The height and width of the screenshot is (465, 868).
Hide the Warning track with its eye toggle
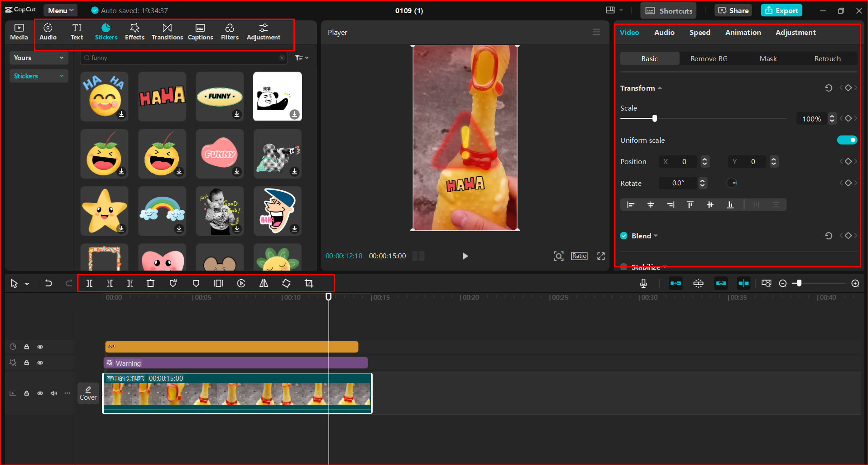[40, 363]
